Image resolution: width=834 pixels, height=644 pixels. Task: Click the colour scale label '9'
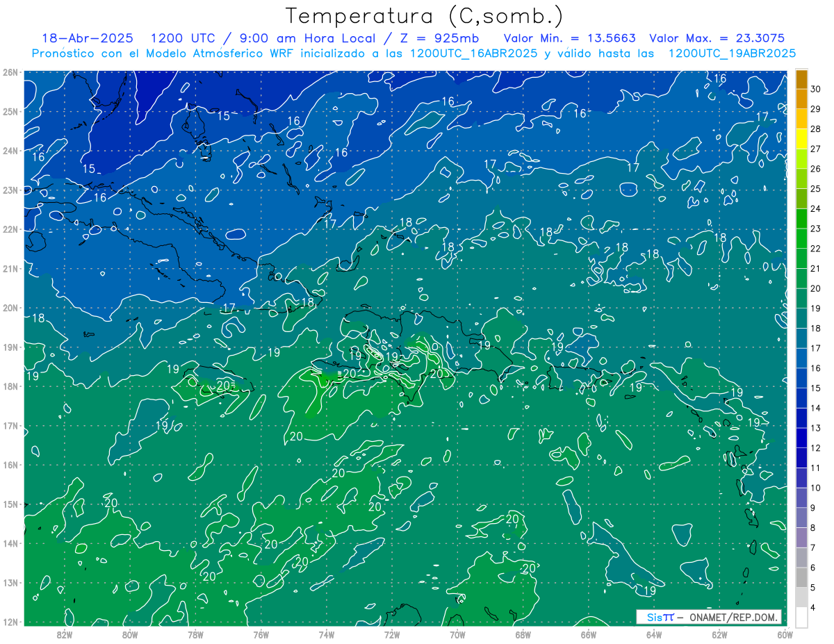click(813, 508)
